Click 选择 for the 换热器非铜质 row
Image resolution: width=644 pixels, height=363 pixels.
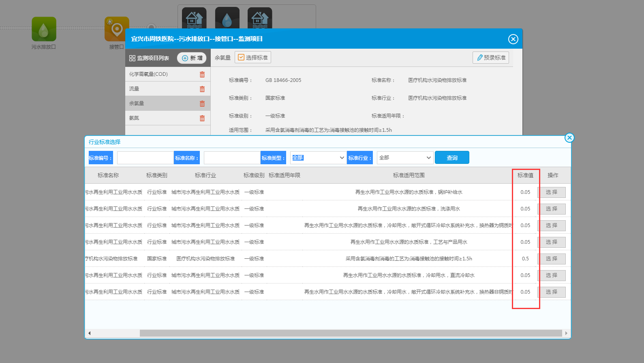pyautogui.click(x=552, y=292)
